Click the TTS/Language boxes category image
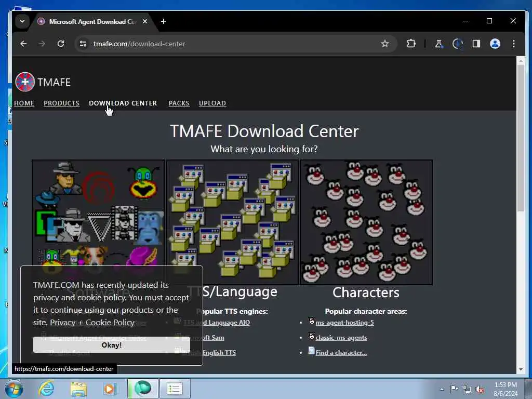 click(x=232, y=222)
